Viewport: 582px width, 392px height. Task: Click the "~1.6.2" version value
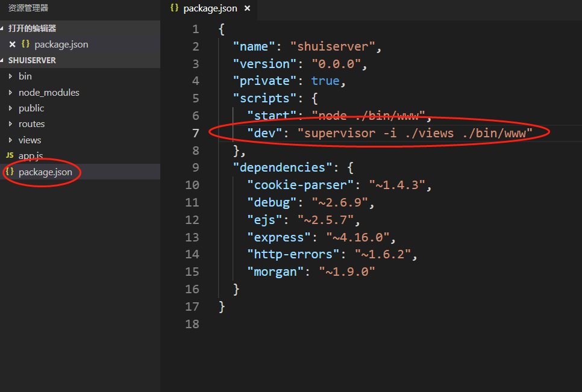pos(383,255)
